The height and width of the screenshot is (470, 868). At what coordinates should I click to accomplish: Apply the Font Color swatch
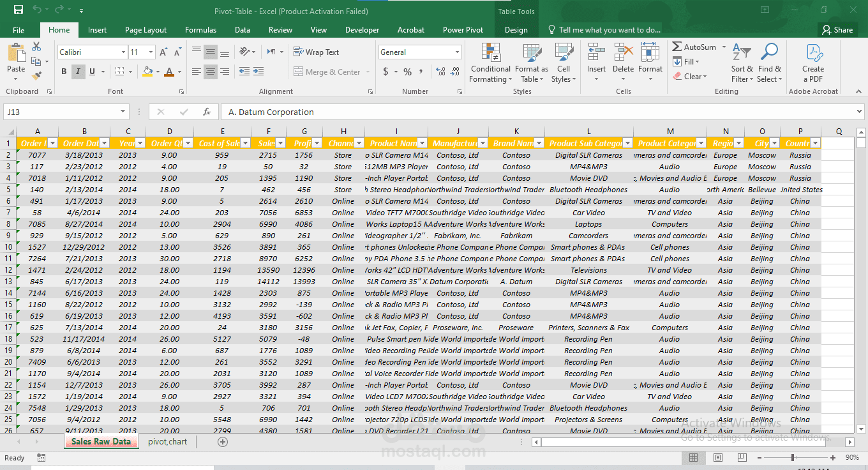(168, 72)
